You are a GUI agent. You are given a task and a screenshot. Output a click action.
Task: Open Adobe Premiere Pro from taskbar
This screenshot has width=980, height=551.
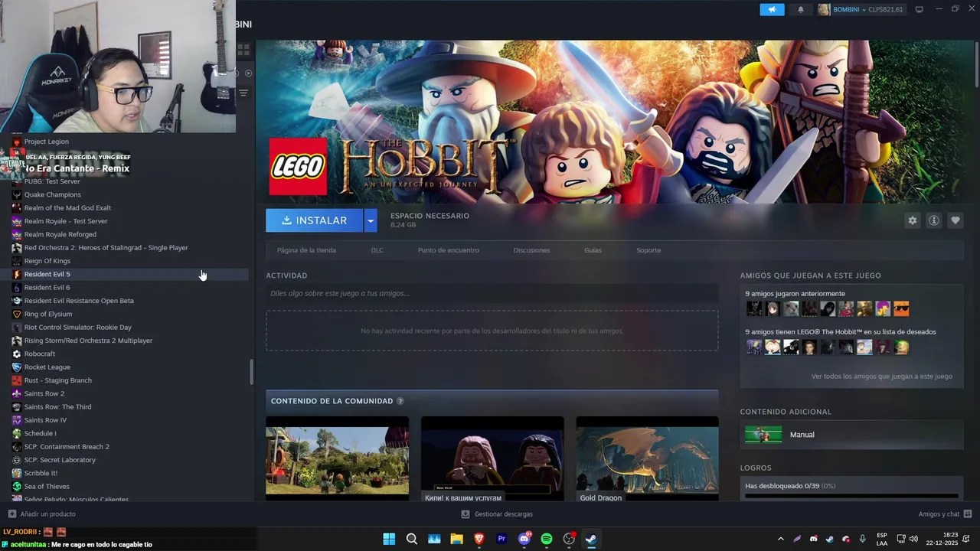(501, 539)
